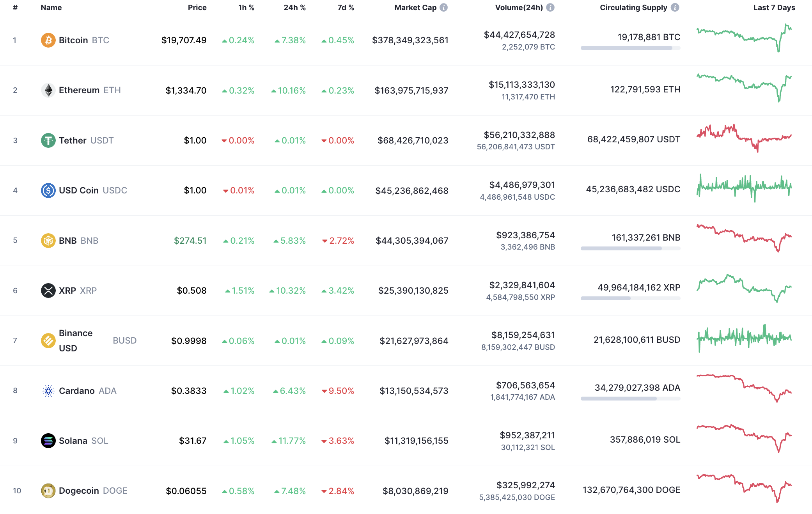Click Ethereum's 24h volume amount
Screen dimensions: 812x514
pos(521,85)
